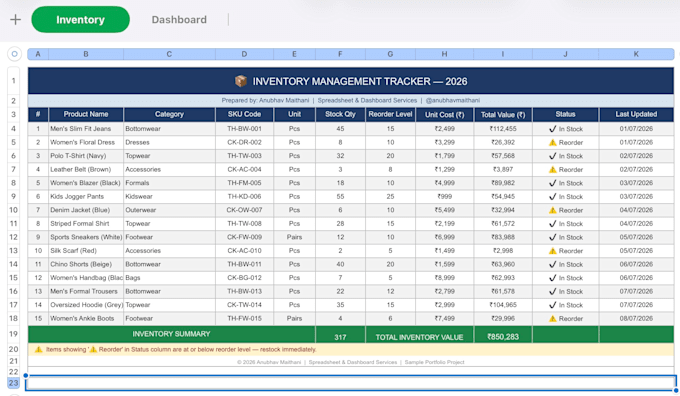Viewport: 680px width, 396px height.
Task: Click the warning icon in Silk Scarf row
Action: (552, 251)
